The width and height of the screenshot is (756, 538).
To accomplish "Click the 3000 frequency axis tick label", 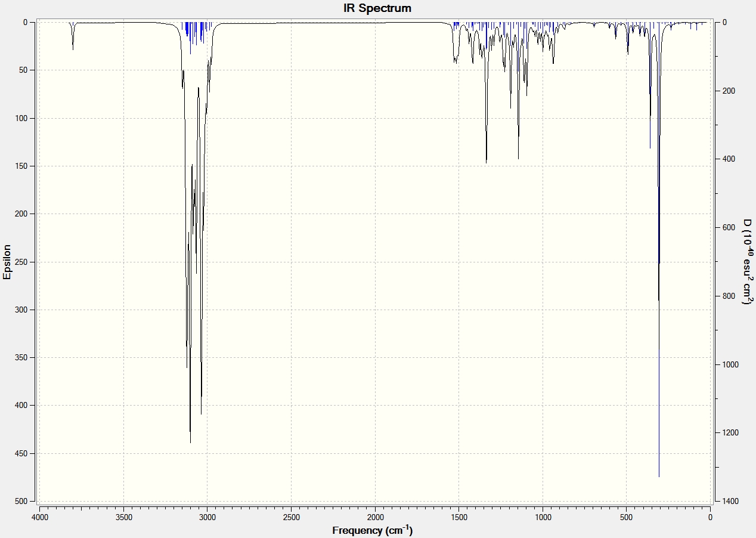I will [x=207, y=518].
